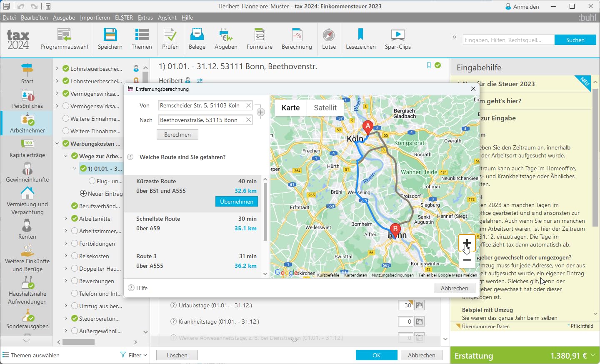This screenshot has width=600, height=364.
Task: Zoom in on the map
Action: point(467,243)
